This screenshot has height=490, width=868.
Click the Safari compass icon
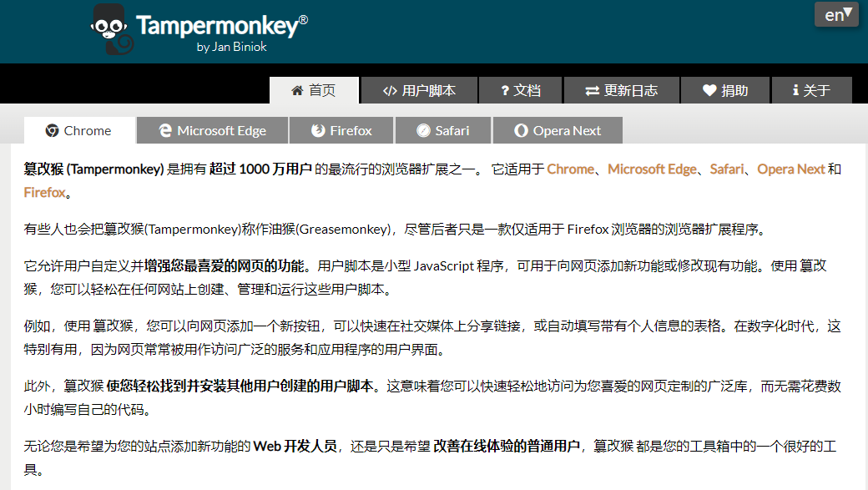click(423, 131)
